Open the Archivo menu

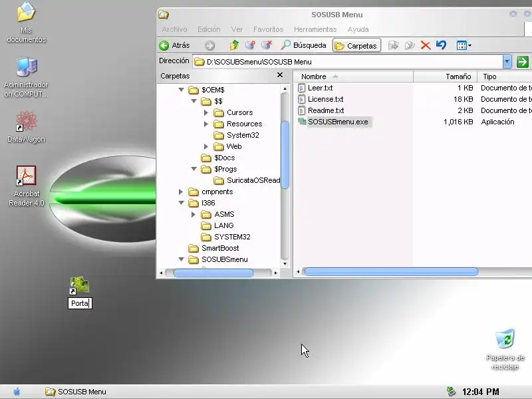pos(174,29)
